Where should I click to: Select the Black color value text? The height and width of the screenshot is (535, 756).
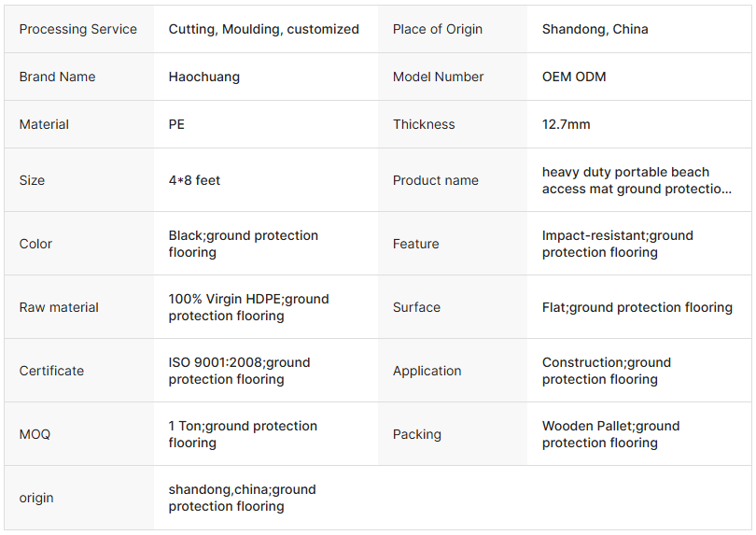(x=243, y=244)
